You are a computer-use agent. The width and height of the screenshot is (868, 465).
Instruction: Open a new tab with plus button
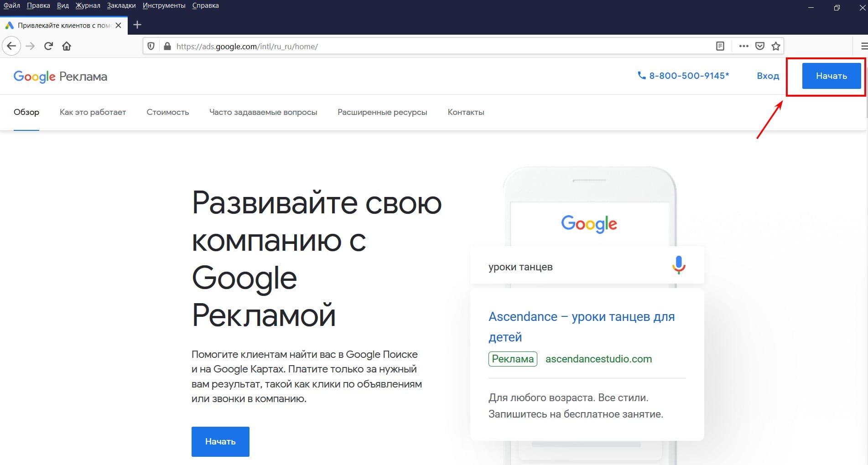coord(137,25)
